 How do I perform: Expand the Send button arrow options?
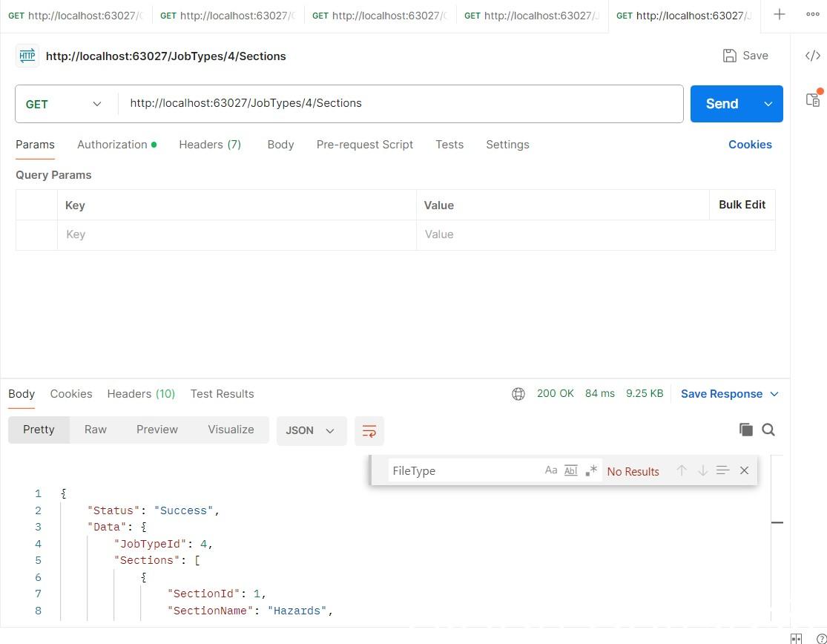click(x=768, y=104)
